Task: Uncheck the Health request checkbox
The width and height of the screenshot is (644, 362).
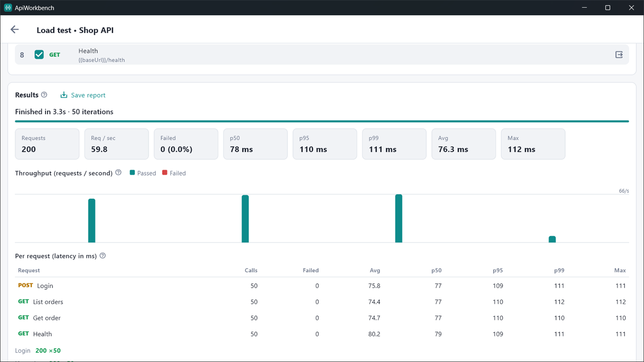Action: 39,55
